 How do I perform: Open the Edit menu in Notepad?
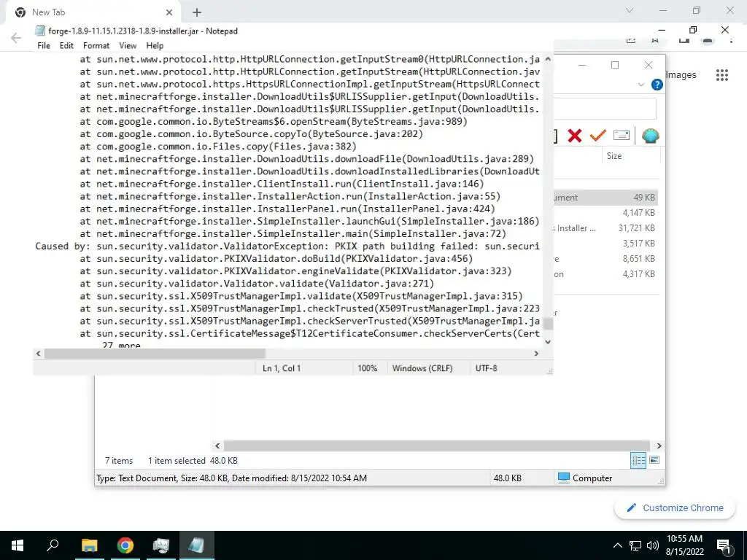coord(66,46)
